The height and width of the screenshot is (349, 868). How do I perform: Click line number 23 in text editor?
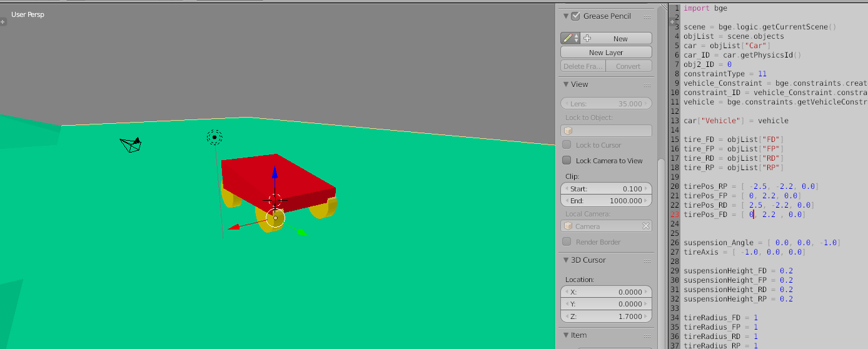(x=674, y=215)
